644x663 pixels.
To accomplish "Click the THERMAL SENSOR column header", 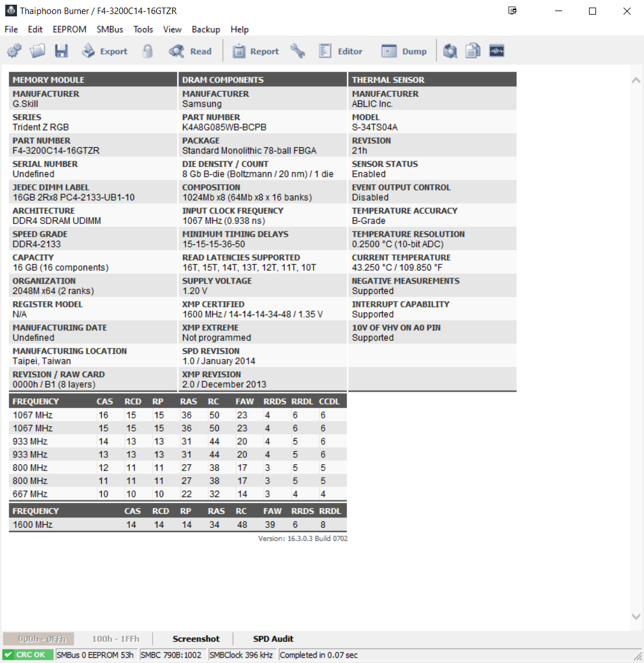I will tap(432, 80).
